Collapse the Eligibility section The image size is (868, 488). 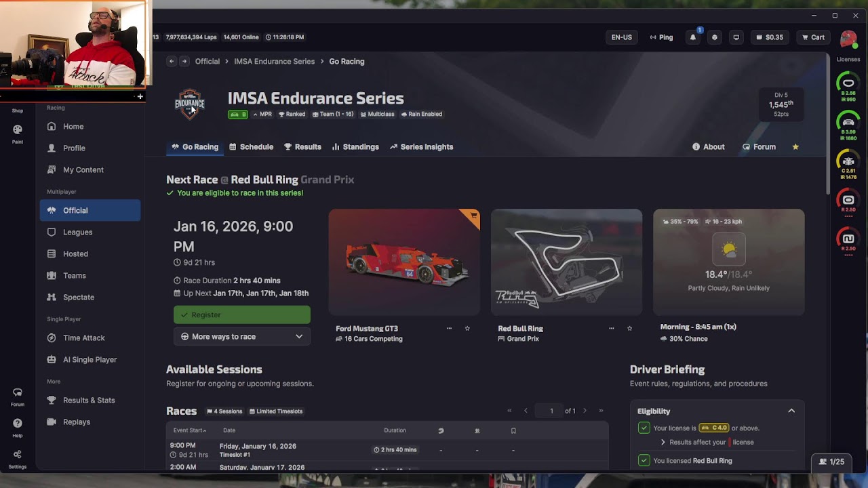pos(791,411)
